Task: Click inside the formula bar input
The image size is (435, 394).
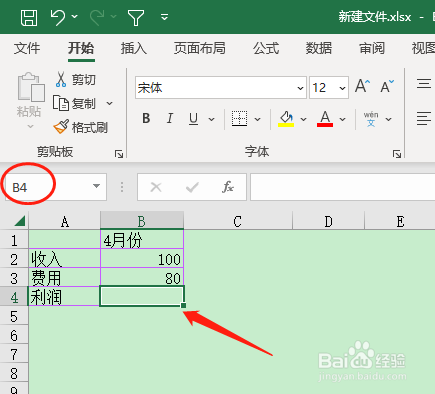Action: 343,187
